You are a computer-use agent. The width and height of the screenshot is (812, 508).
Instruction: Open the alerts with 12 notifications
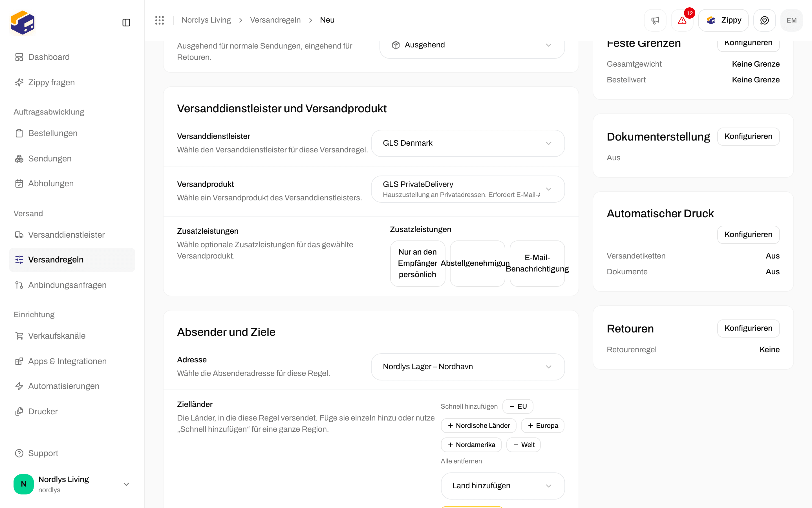point(682,20)
